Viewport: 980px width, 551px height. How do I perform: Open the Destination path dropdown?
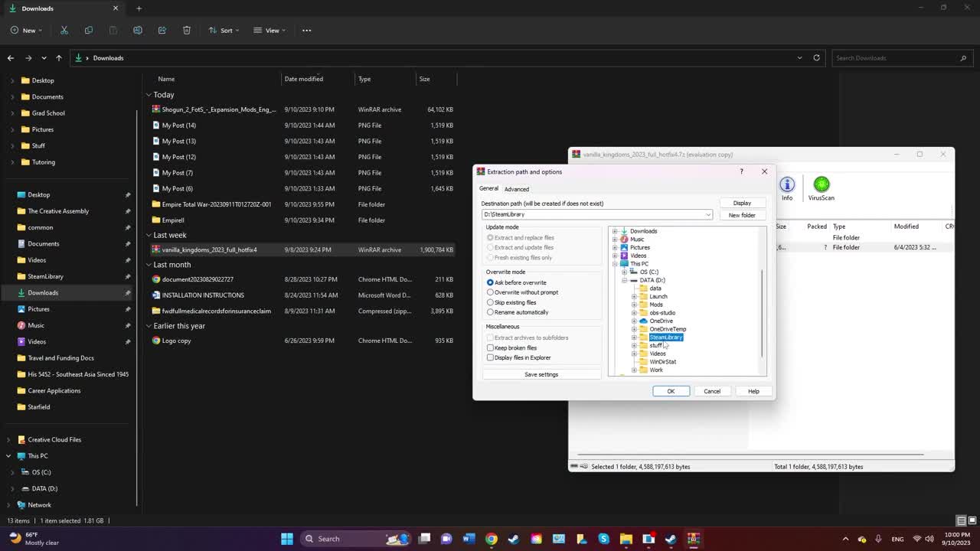pos(708,214)
